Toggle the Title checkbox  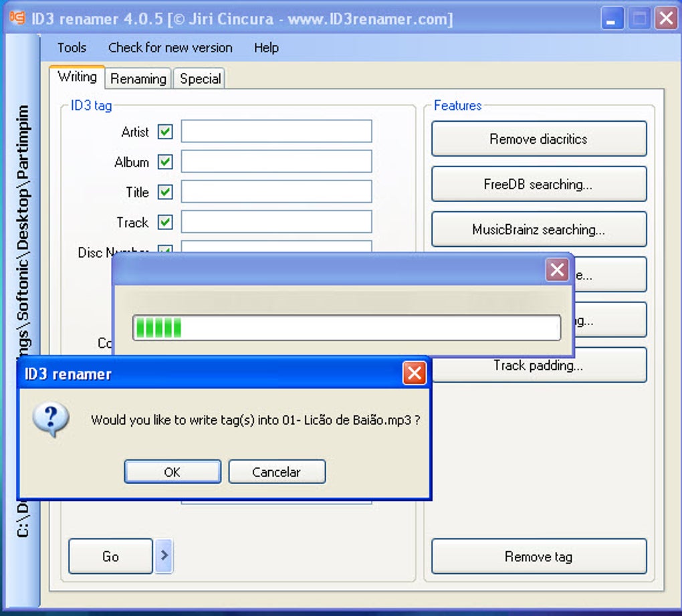(x=165, y=192)
